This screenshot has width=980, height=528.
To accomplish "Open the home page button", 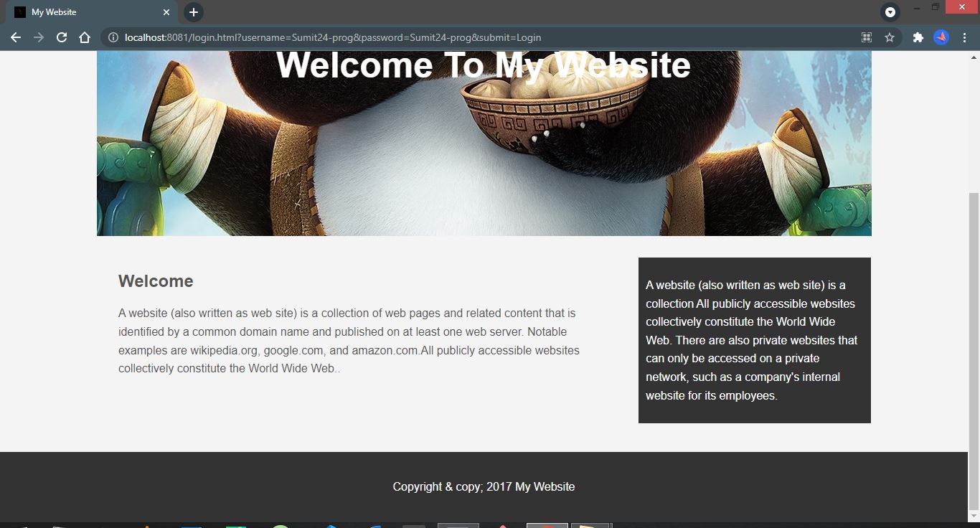I will [85, 37].
